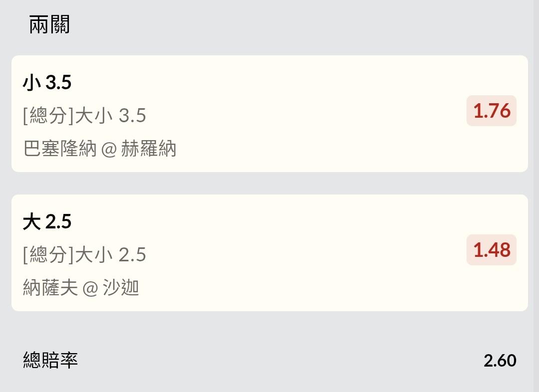The width and height of the screenshot is (539, 392).
Task: Click the [總分] tag above 巴塞隆納
Action: (x=48, y=116)
